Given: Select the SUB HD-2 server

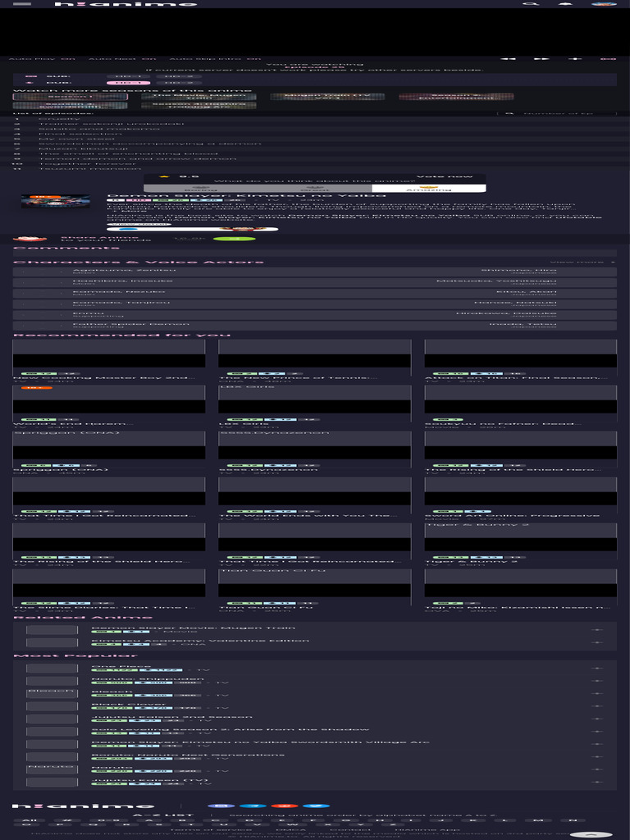Looking at the screenshot, I should click(x=179, y=76).
